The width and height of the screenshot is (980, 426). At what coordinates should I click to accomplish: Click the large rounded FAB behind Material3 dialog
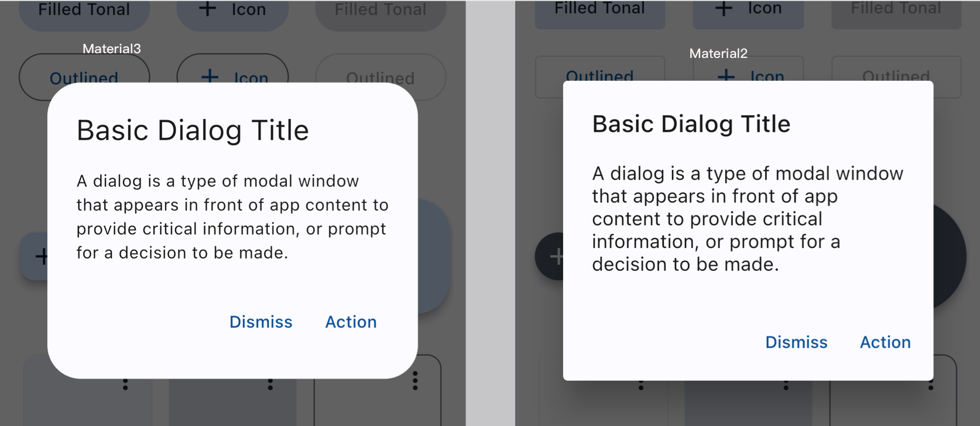[x=434, y=256]
